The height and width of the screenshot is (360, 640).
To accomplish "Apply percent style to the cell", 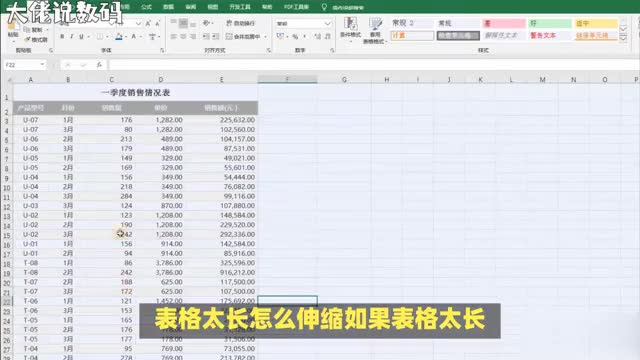I will 295,37.
